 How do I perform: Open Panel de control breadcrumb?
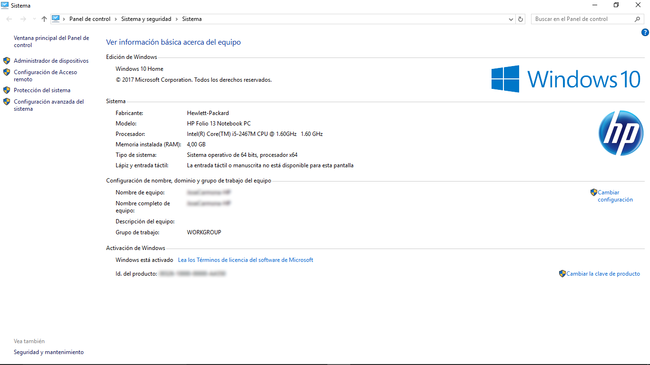90,19
